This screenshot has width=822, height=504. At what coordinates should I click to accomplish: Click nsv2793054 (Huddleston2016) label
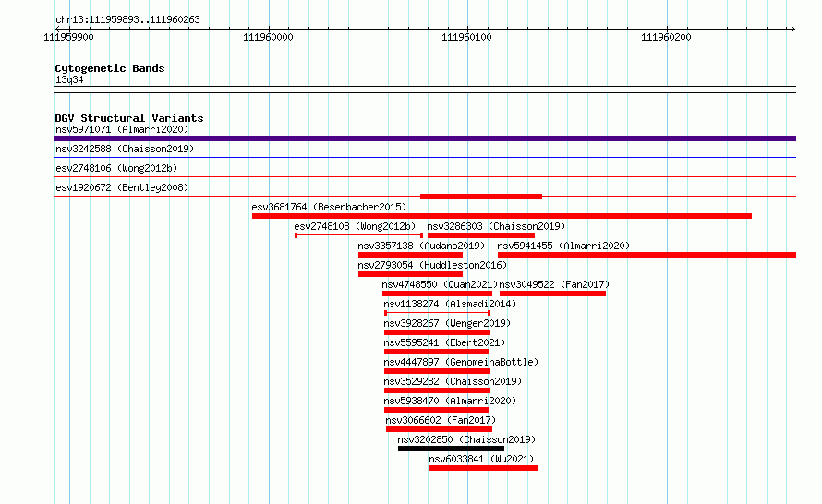(432, 265)
